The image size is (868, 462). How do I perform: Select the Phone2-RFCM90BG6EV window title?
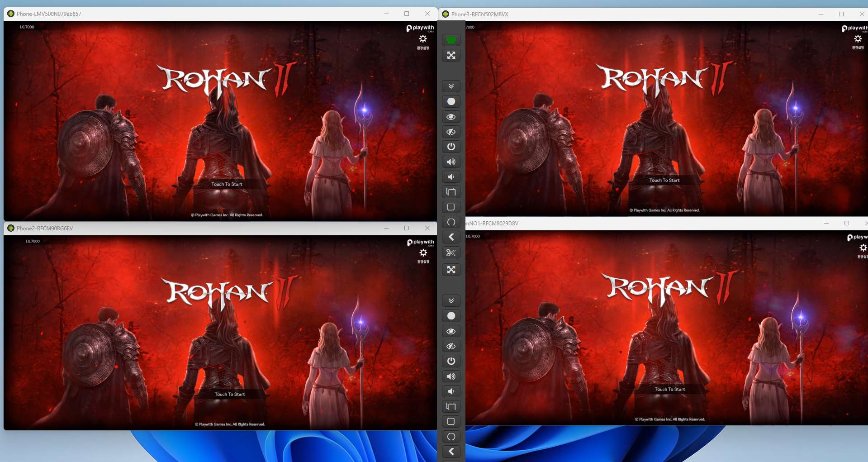[45, 229]
